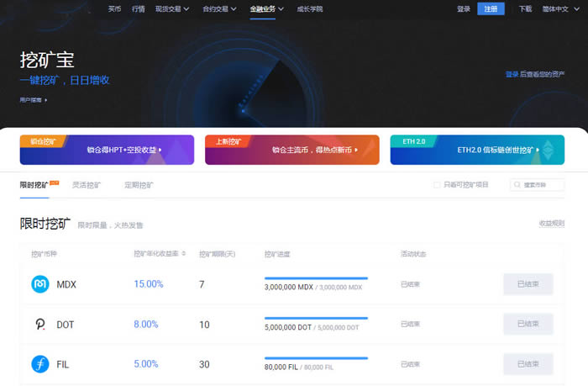Open the 锁仓得HPT+空投收益 banner
This screenshot has height=386, width=588.
[x=107, y=150]
